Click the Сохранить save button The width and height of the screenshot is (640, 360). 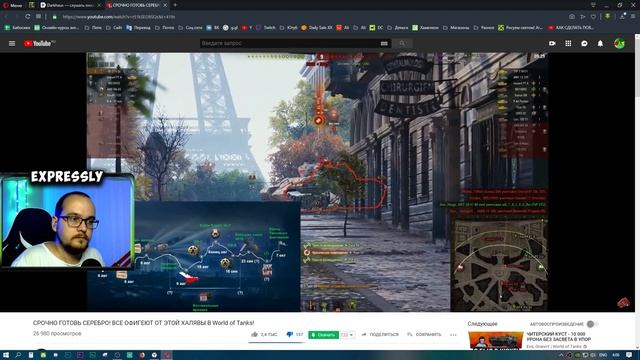click(x=424, y=335)
